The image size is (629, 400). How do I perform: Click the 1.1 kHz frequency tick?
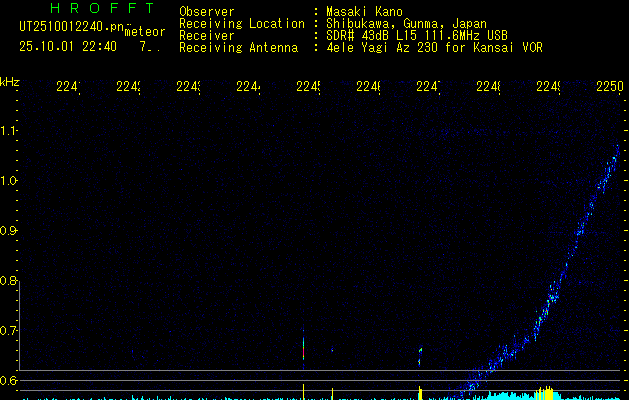pyautogui.click(x=9, y=130)
